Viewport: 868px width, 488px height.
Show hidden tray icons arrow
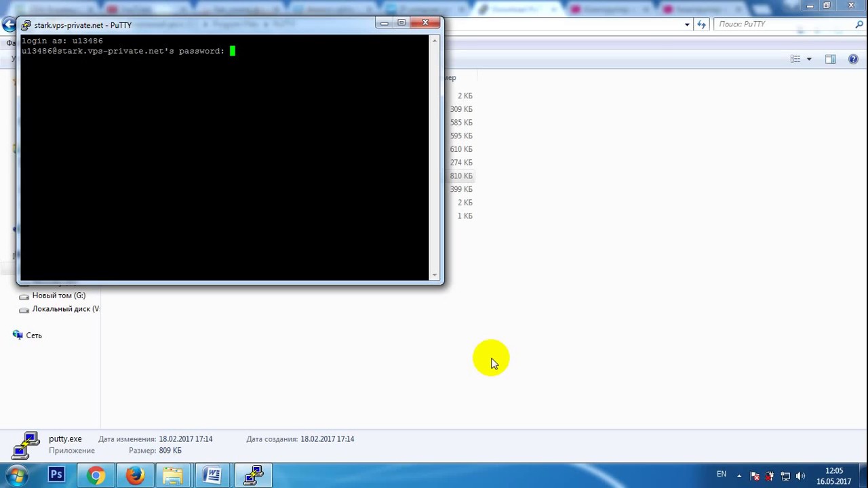(x=739, y=476)
